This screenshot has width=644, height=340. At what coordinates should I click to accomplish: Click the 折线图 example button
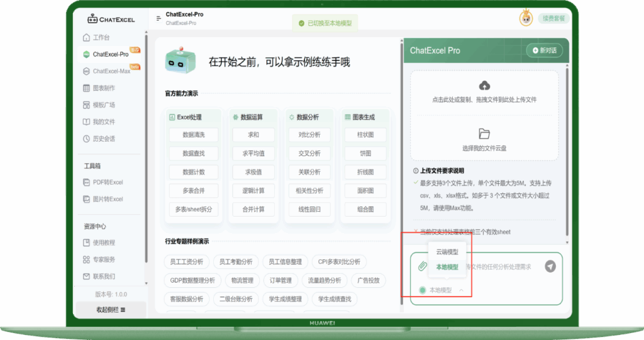pyautogui.click(x=365, y=173)
